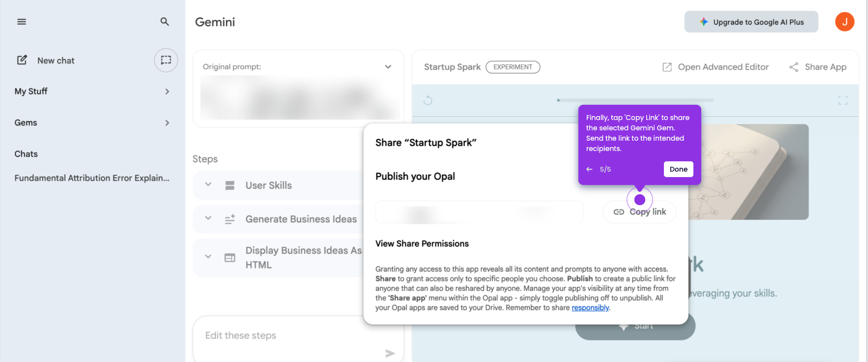Click Done in the tooltip
Viewport: 868px width, 362px height.
point(678,169)
